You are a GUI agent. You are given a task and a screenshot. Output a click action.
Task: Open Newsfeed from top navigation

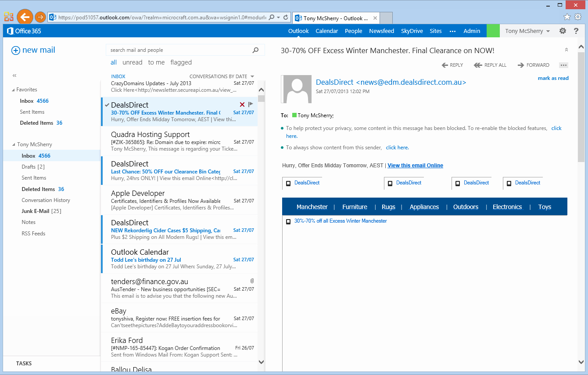click(382, 31)
